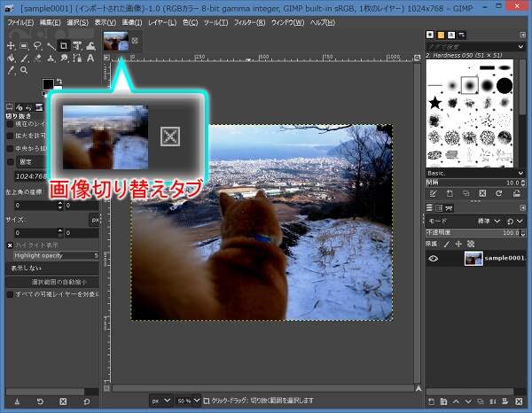Image resolution: width=532 pixels, height=413 pixels.
Task: Open size unit px dropdown
Action: tap(95, 220)
